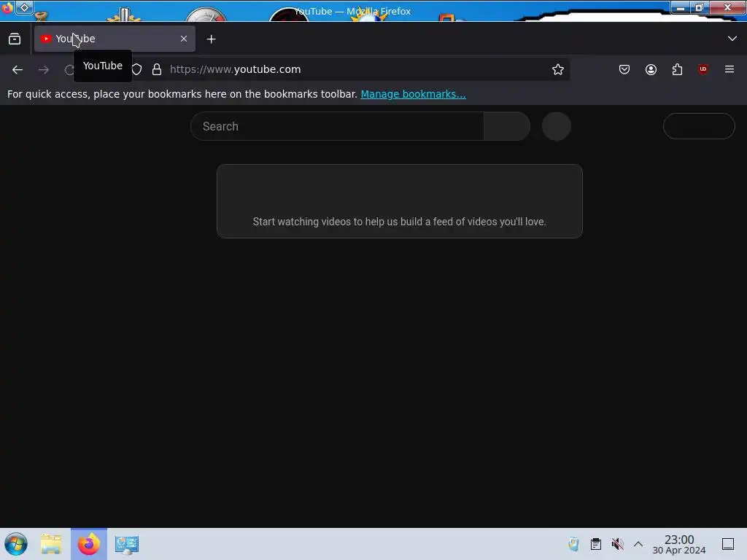The height and width of the screenshot is (560, 747).
Task: Select the sign-in pill button at top right
Action: 699,126
